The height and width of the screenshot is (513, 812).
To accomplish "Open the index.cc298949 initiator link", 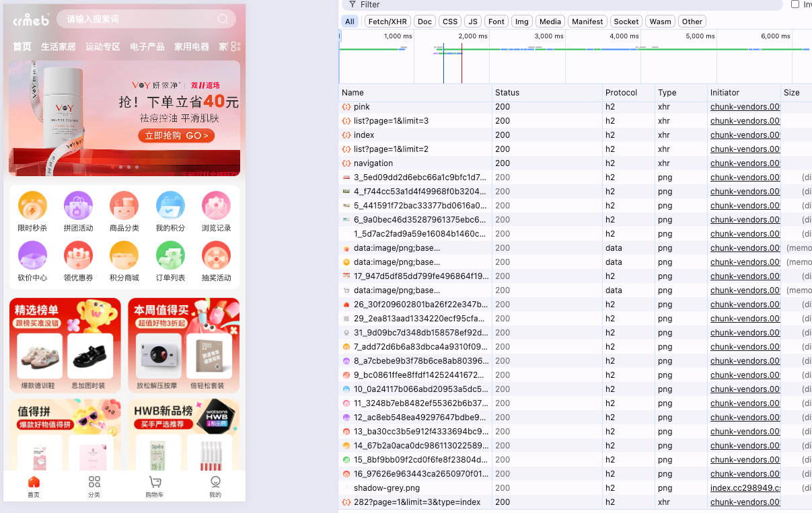I will coord(745,488).
